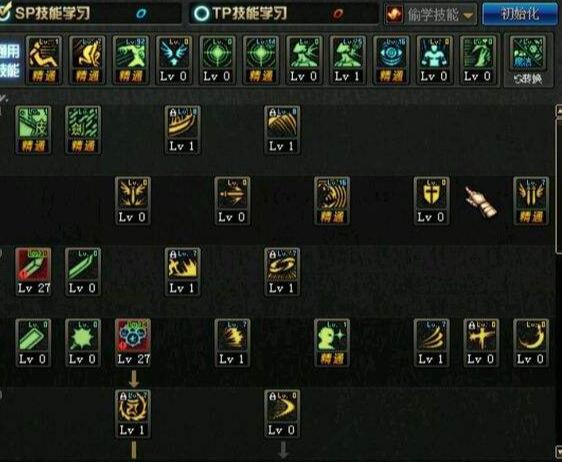
Task: Open the 偷学技能 dropdown
Action: point(432,14)
